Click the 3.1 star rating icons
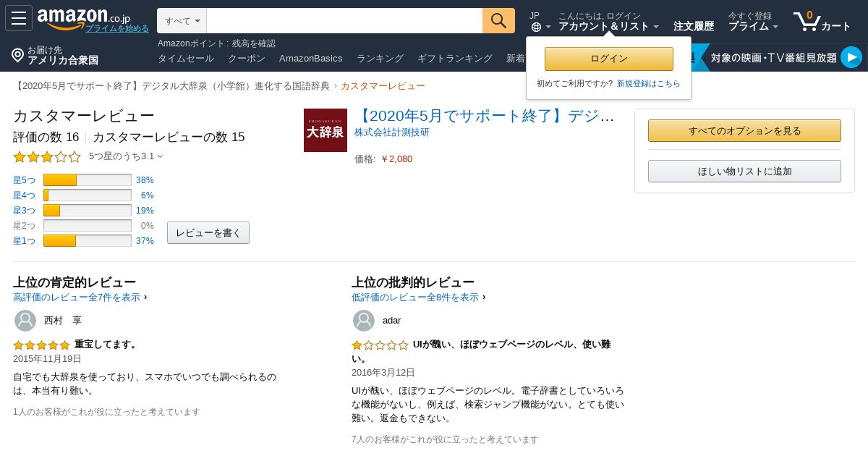868x456 pixels. click(47, 156)
